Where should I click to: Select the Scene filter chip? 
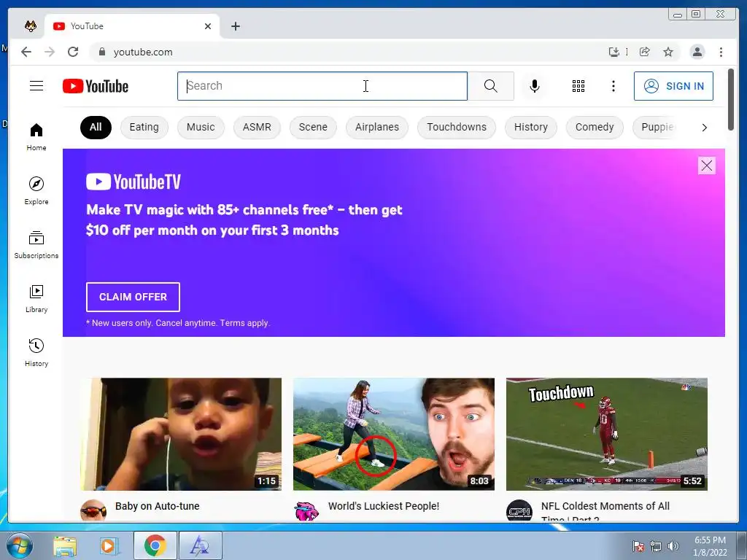[x=313, y=127]
